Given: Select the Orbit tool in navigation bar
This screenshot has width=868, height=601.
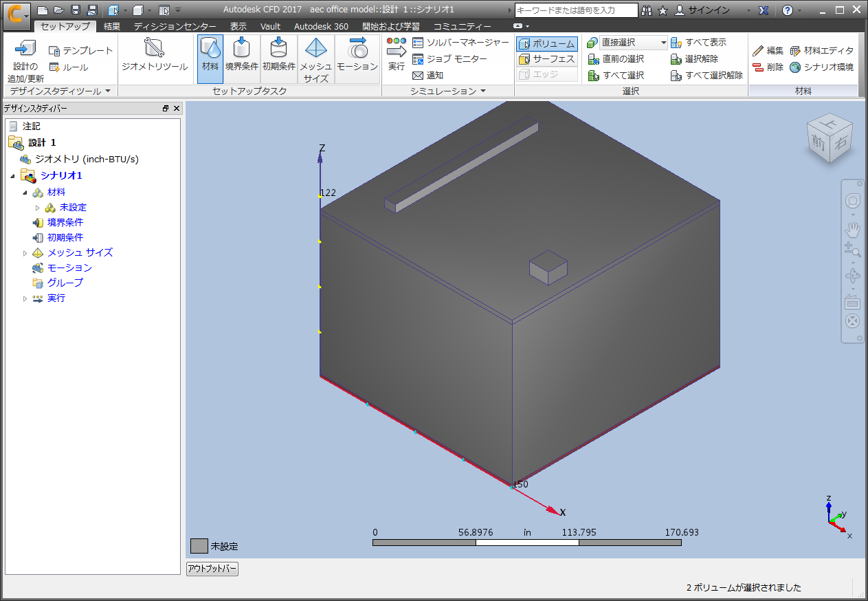Looking at the screenshot, I should (853, 276).
